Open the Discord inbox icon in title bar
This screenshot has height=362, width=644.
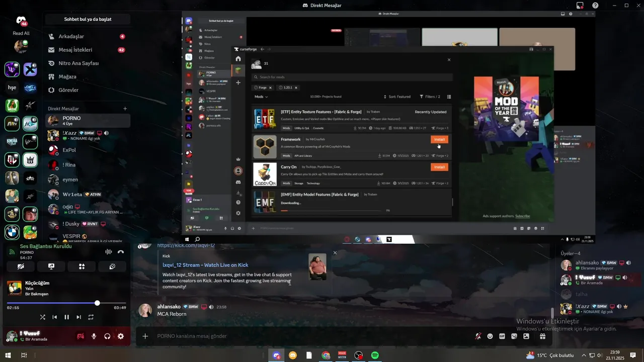pyautogui.click(x=580, y=6)
